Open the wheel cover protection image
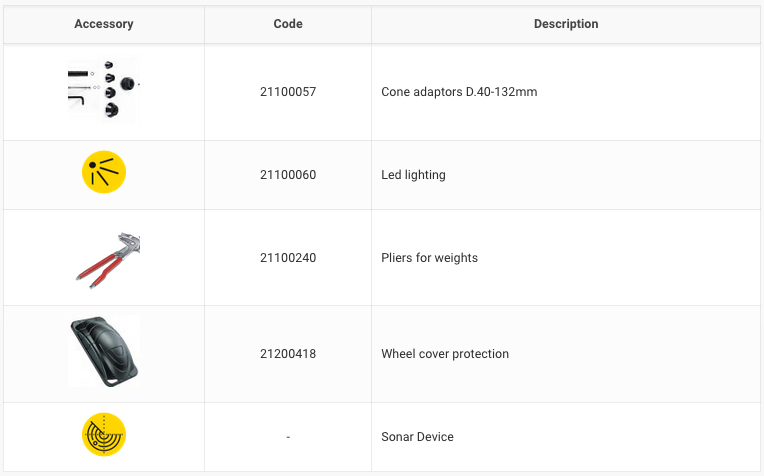This screenshot has width=764, height=476. pos(104,352)
